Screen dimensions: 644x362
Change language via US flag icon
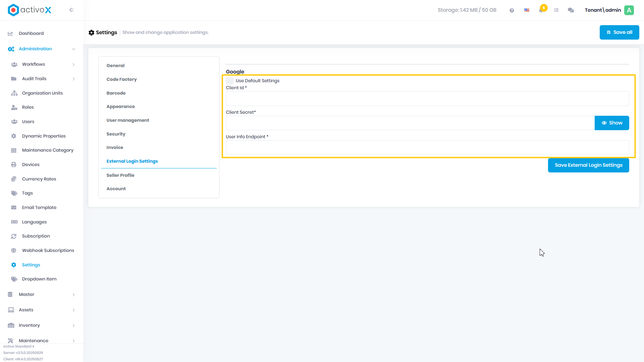click(527, 10)
